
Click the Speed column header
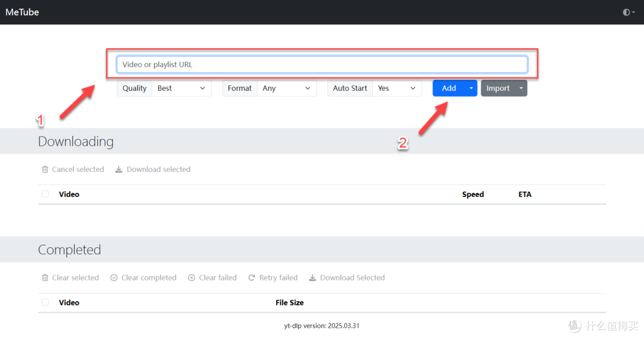point(473,195)
